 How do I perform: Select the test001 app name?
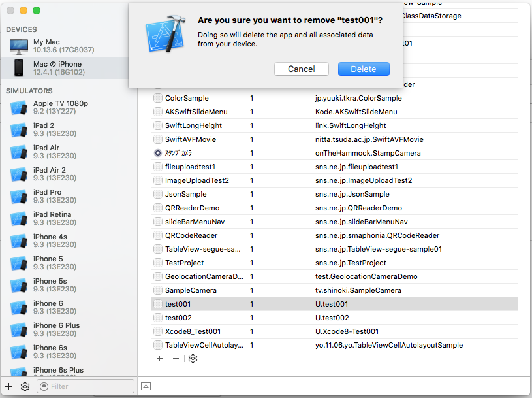point(178,304)
